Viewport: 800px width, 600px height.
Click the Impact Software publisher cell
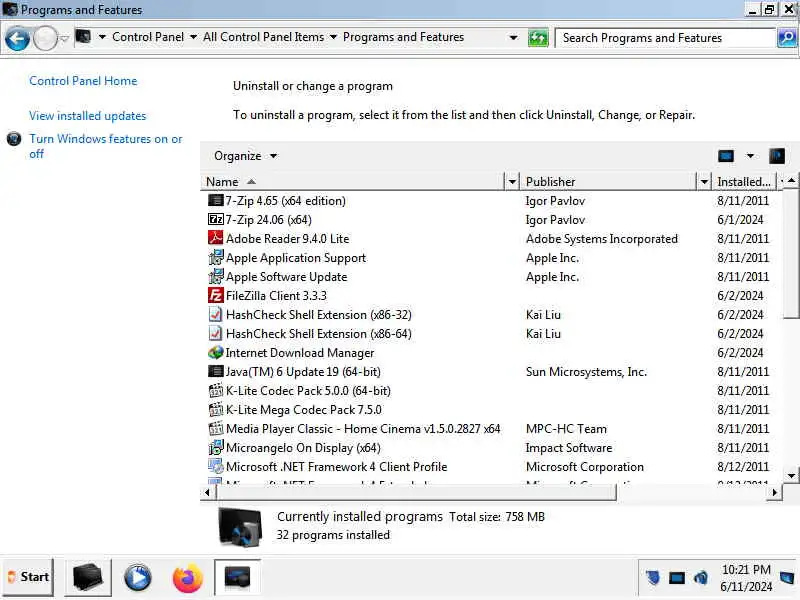569,448
